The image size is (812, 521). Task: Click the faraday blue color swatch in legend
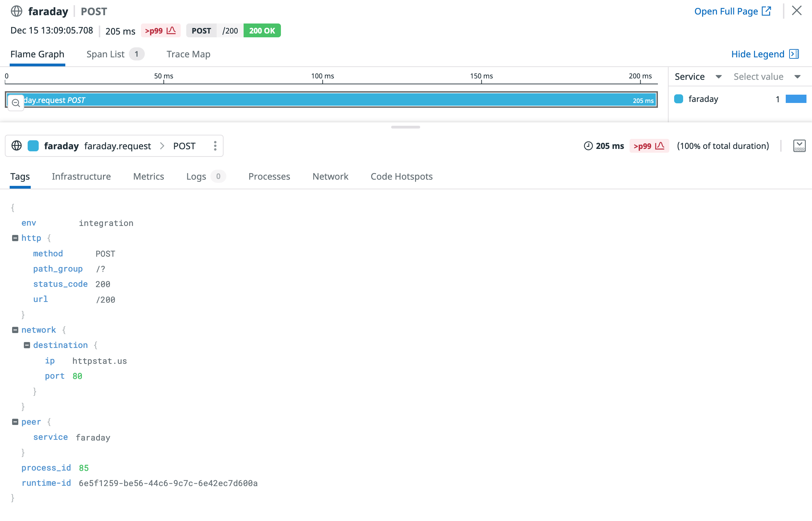(x=679, y=99)
